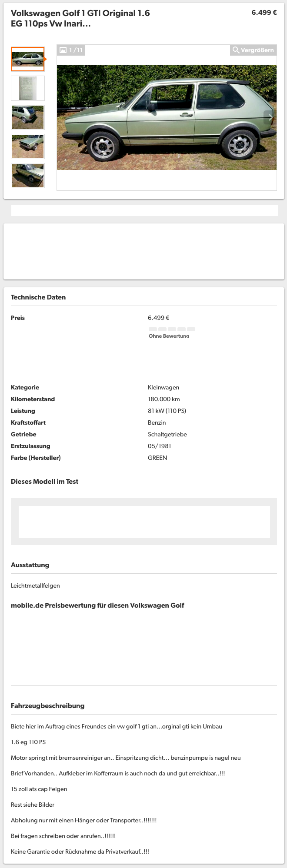Click the Technische Daten heading
Screen dimensions: 287x868
38,297
